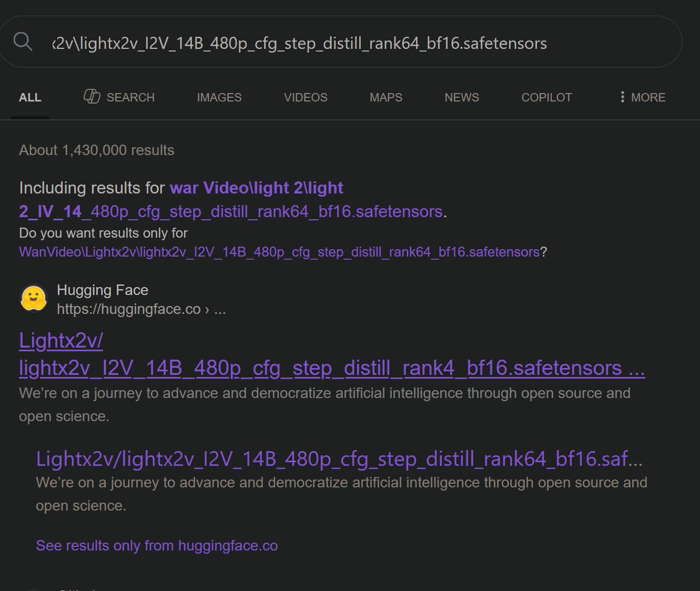Open the NEWS tab
The image size is (700, 591).
click(462, 98)
